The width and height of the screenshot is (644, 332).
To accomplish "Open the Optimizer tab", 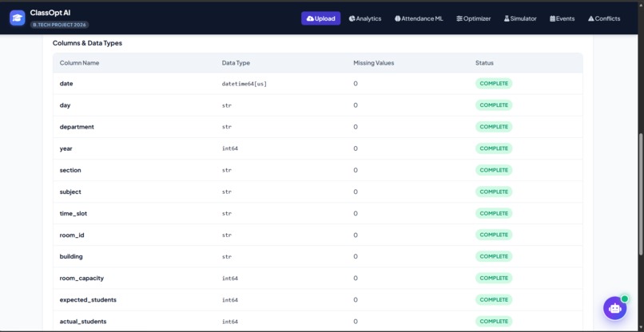I will point(474,18).
